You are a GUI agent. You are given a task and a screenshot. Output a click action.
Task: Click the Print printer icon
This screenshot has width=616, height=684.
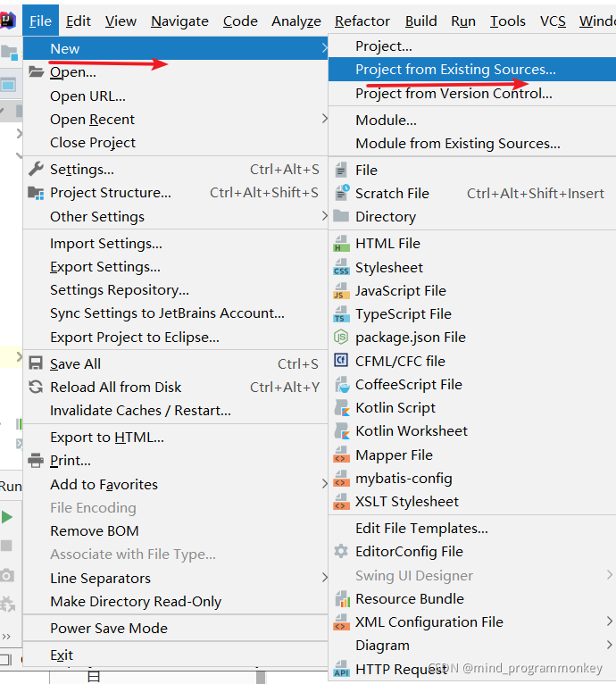pyautogui.click(x=36, y=460)
